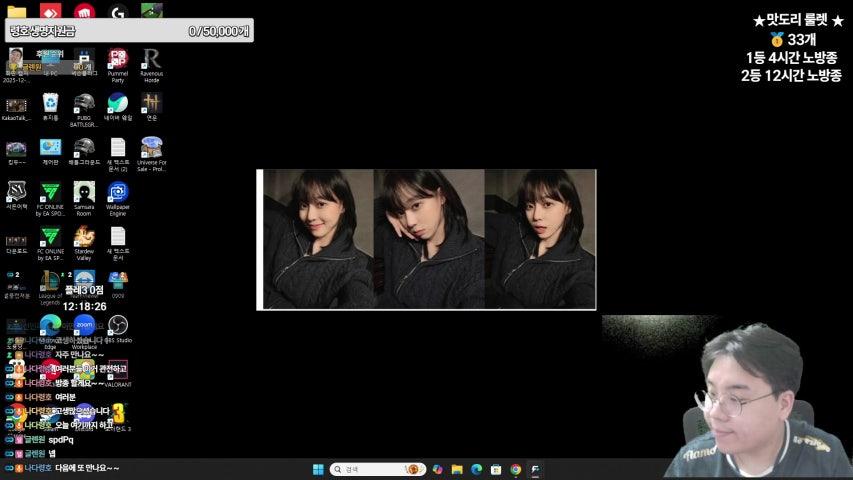Click the donation goal progress bar
This screenshot has width=853, height=480.
pos(129,31)
